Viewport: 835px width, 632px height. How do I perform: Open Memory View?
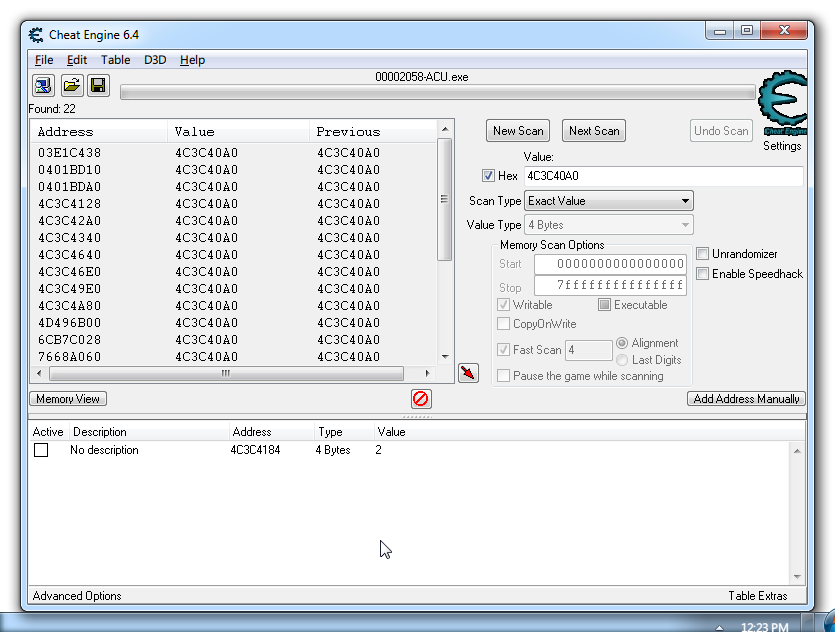(68, 399)
